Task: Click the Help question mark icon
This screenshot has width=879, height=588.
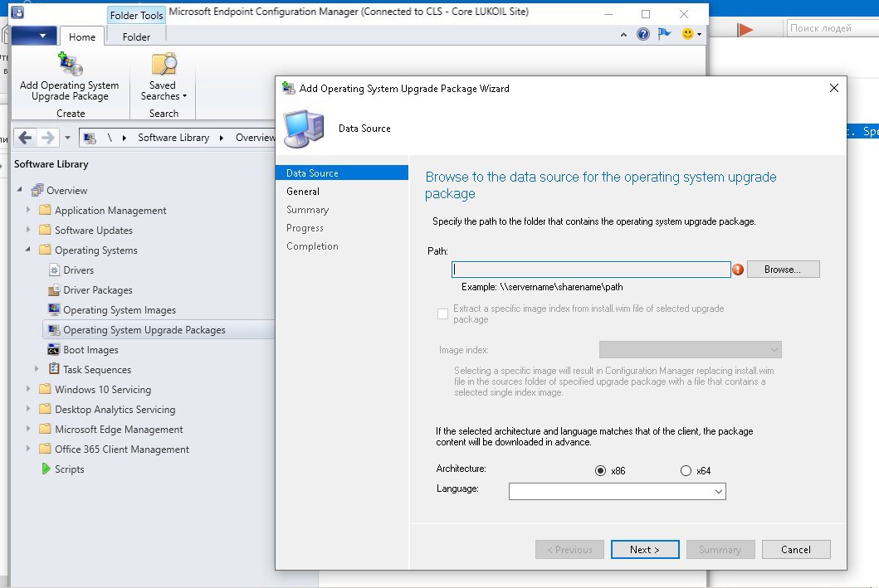Action: (x=643, y=34)
